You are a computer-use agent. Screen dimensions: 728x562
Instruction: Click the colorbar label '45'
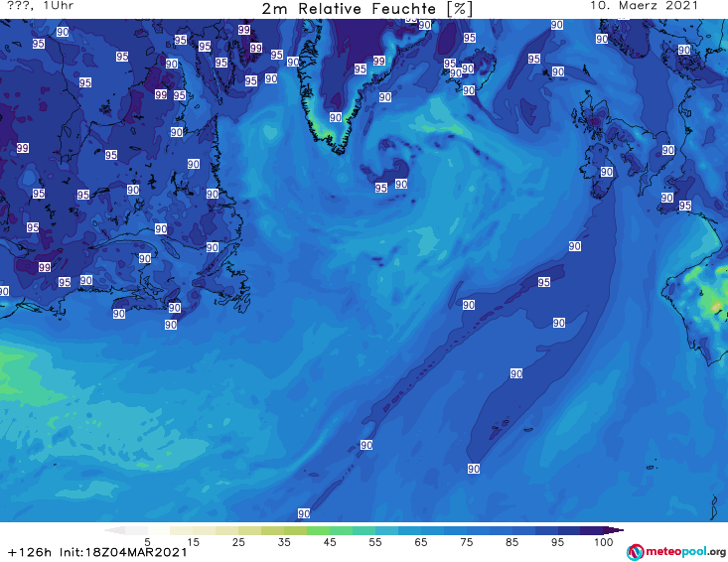[x=330, y=542]
